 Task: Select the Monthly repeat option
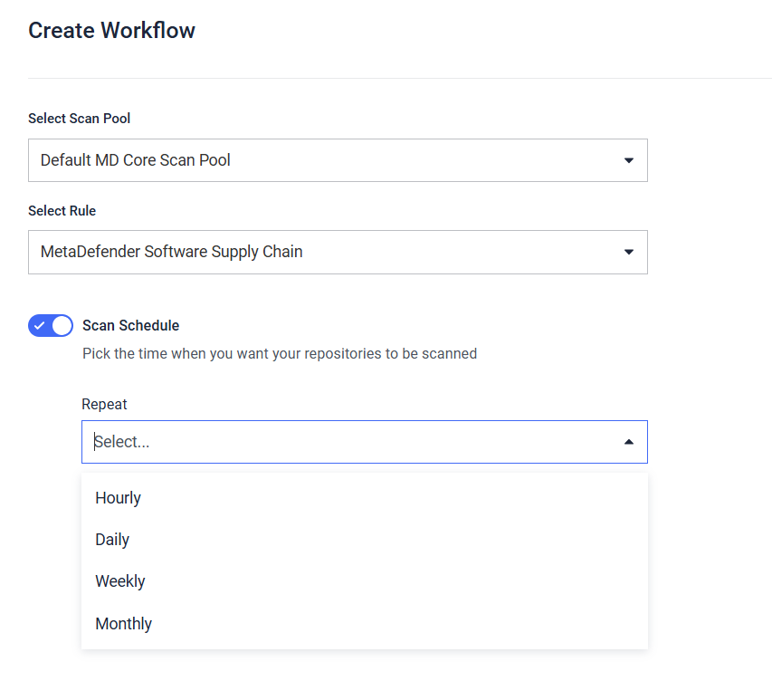[x=365, y=624]
